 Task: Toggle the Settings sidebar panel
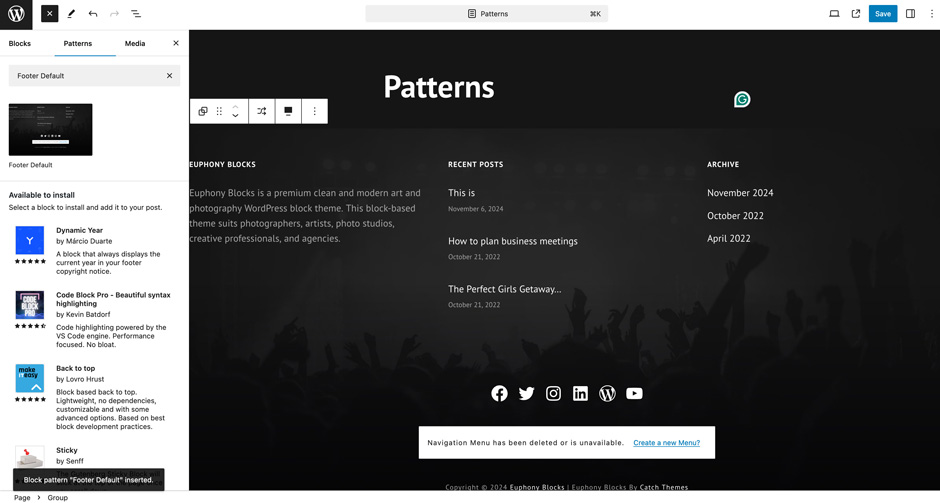click(x=910, y=14)
